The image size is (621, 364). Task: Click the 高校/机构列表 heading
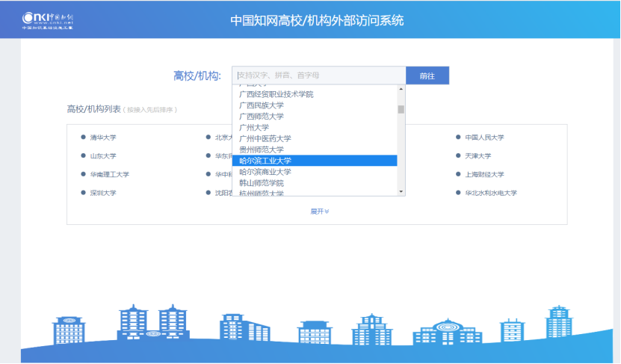click(94, 109)
